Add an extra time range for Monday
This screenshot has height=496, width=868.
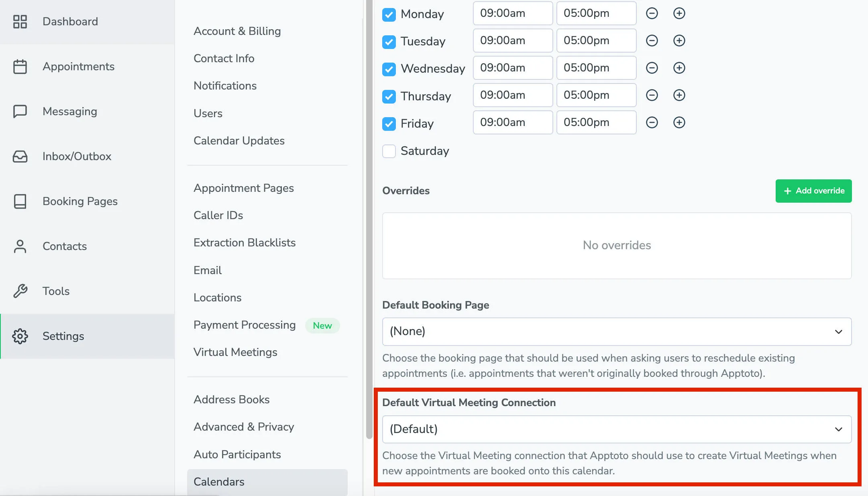[x=679, y=13]
